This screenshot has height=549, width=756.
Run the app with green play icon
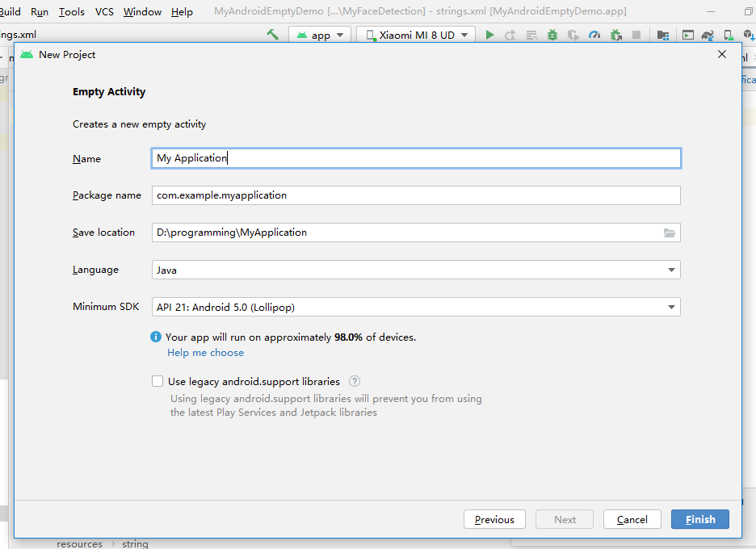coord(489,35)
